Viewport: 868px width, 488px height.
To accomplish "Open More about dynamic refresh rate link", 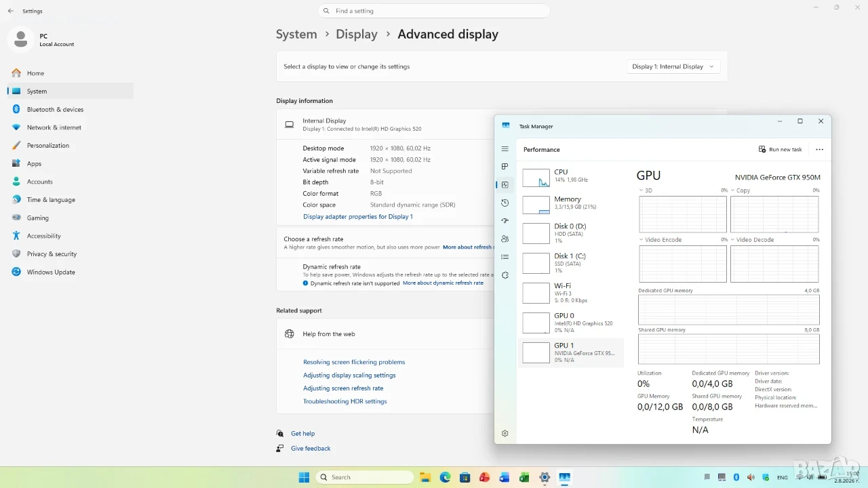I will tap(443, 283).
